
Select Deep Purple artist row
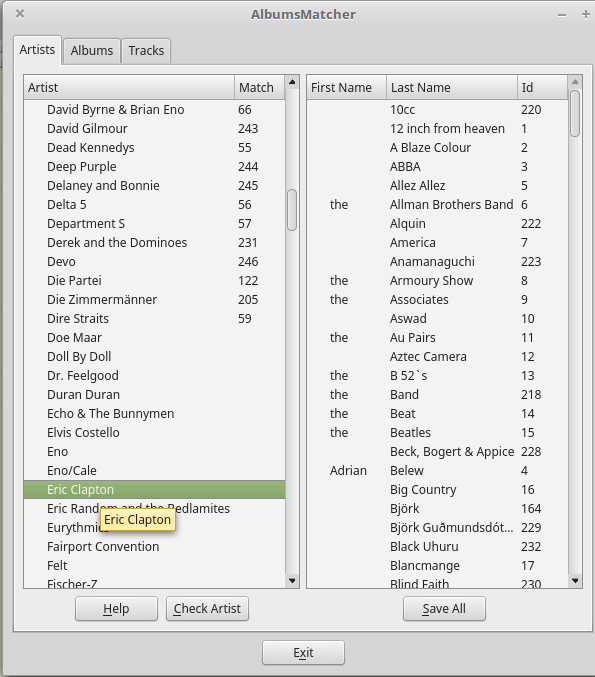tap(155, 167)
